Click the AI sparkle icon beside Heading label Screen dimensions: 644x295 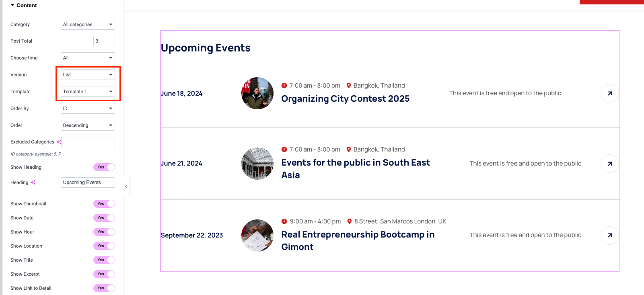pyautogui.click(x=33, y=182)
